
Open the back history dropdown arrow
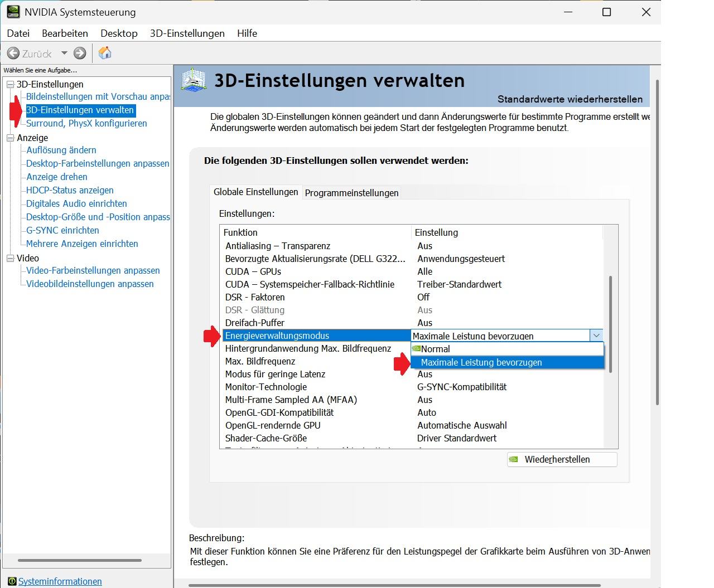[64, 54]
